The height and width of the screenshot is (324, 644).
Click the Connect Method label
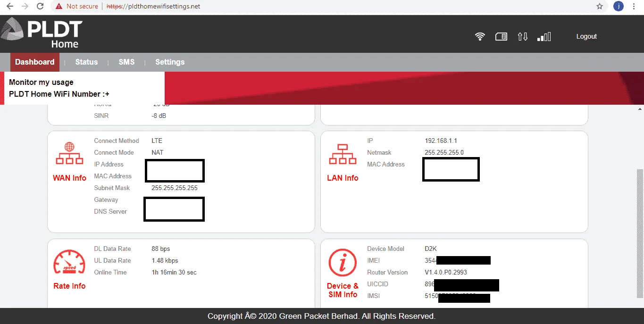(117, 141)
